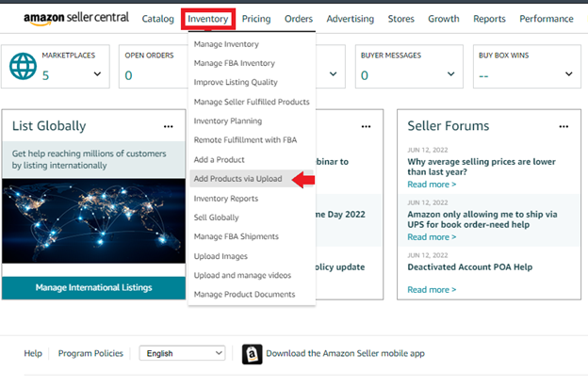Image resolution: width=588 pixels, height=387 pixels.
Task: Select Inventory Reports menu entry
Action: [x=226, y=199]
